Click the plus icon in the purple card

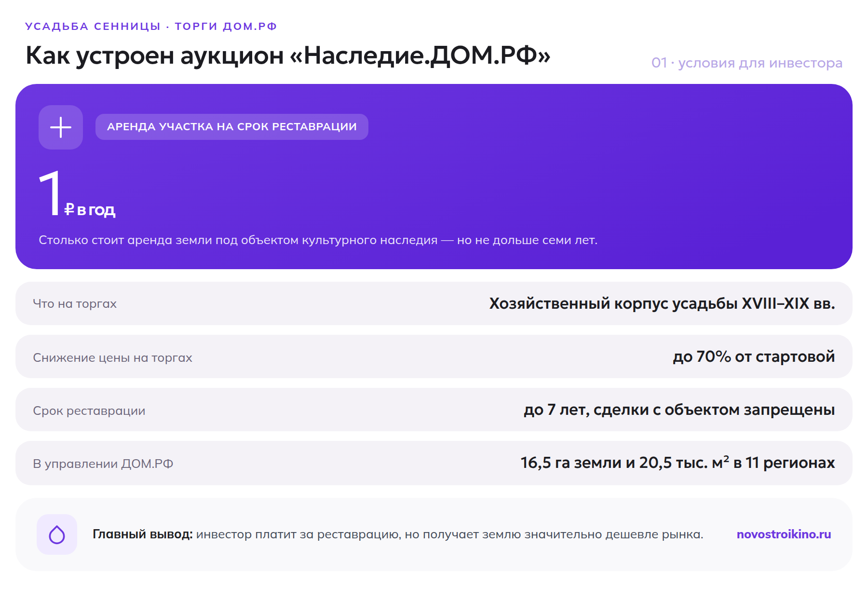tap(61, 127)
